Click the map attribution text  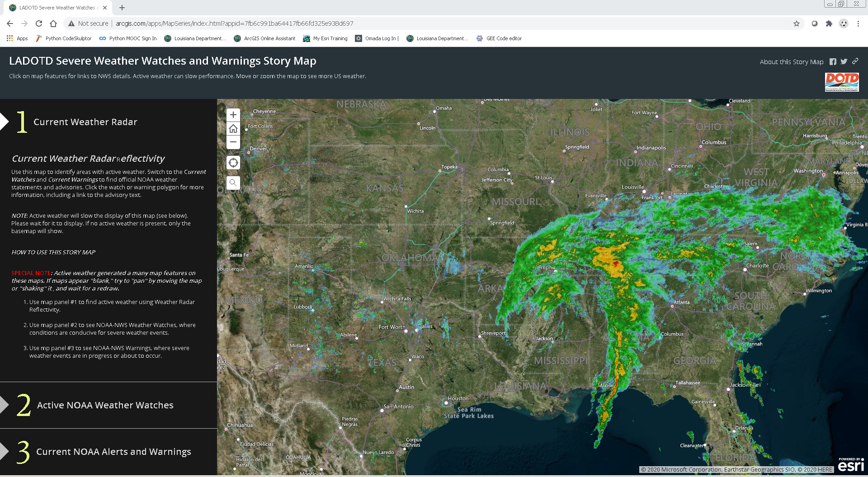[x=736, y=470]
